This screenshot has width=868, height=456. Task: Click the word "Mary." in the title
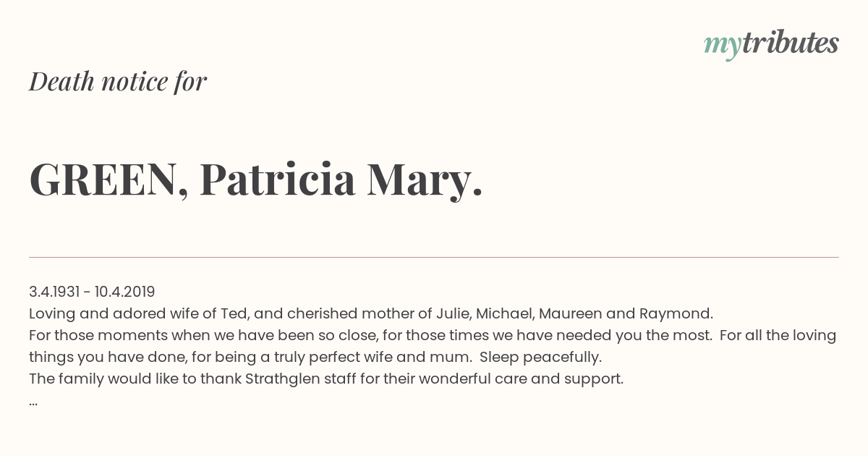point(425,181)
